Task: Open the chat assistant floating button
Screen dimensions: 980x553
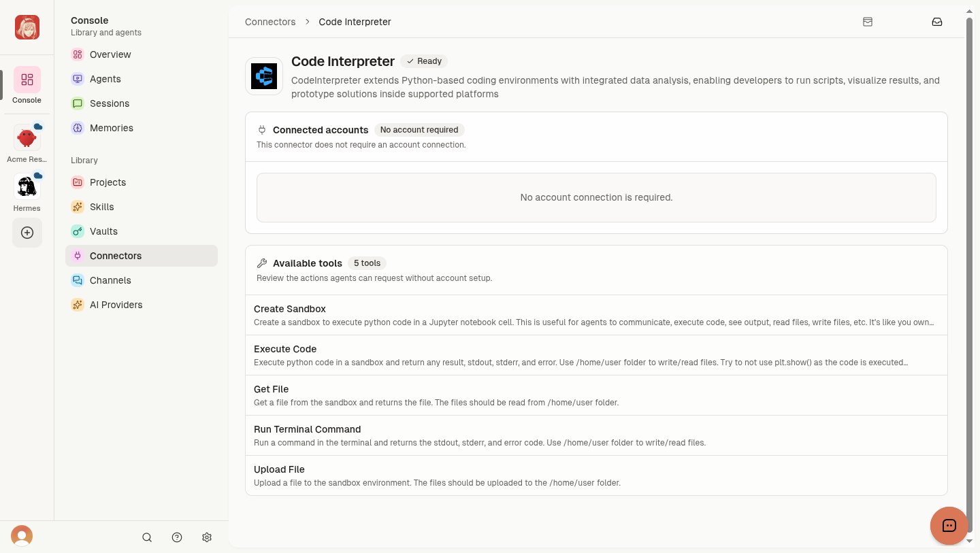Action: 949,526
